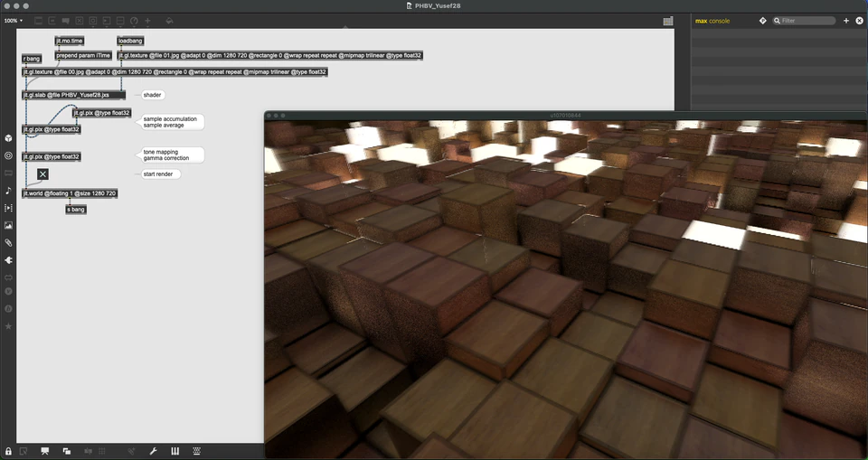This screenshot has width=868, height=460.
Task: Toggle the patcher lock icon
Action: pos(8,452)
